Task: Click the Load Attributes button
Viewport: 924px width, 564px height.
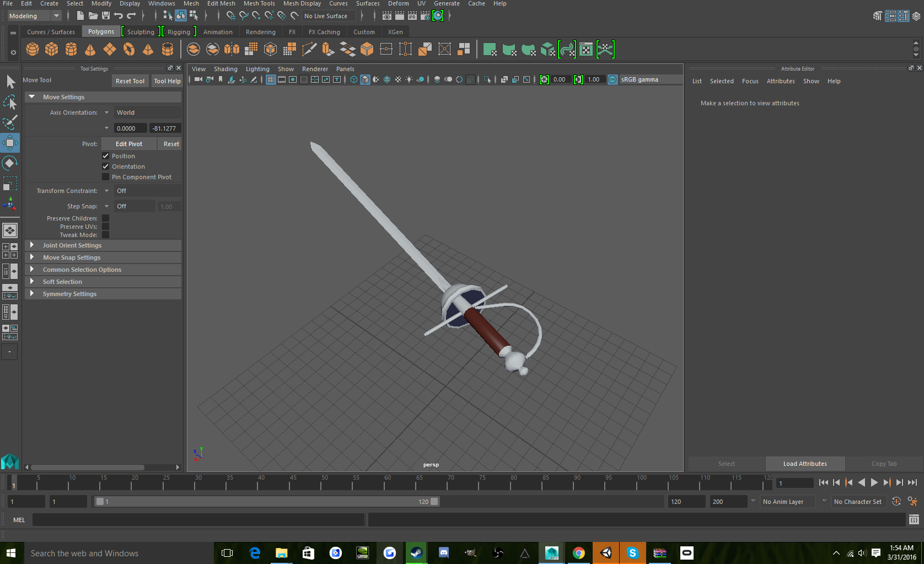Action: tap(804, 464)
